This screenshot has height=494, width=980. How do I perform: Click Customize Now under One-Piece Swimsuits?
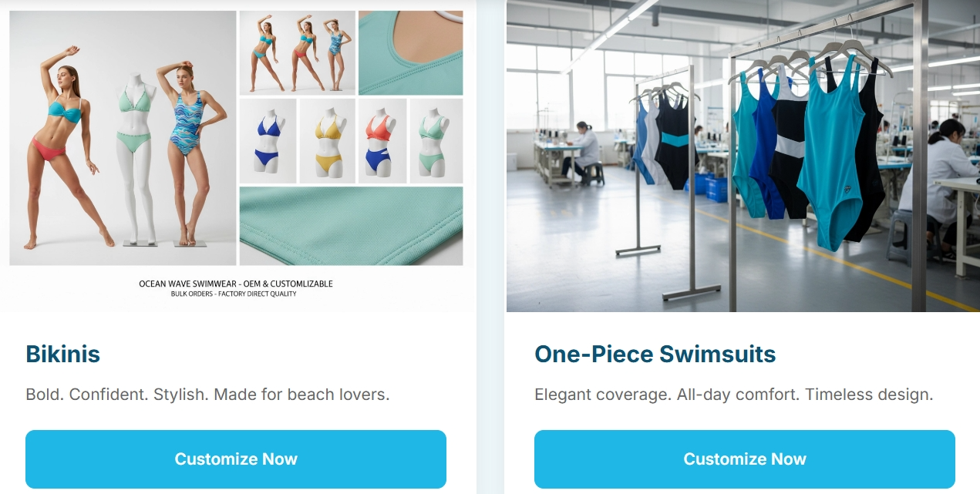[x=745, y=459]
